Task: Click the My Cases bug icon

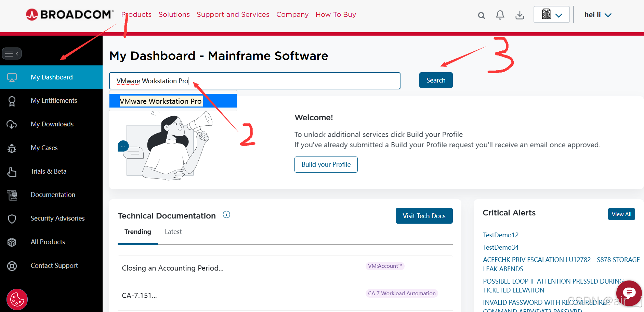Action: pos(12,148)
